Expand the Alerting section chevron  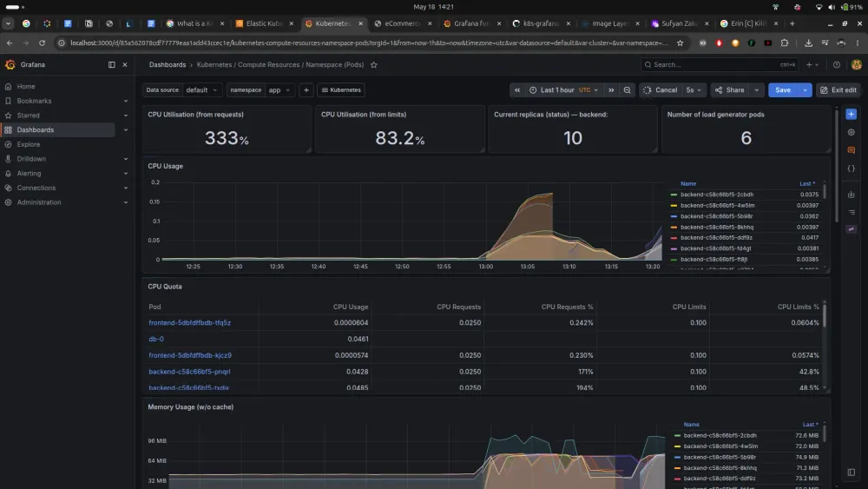pos(126,174)
